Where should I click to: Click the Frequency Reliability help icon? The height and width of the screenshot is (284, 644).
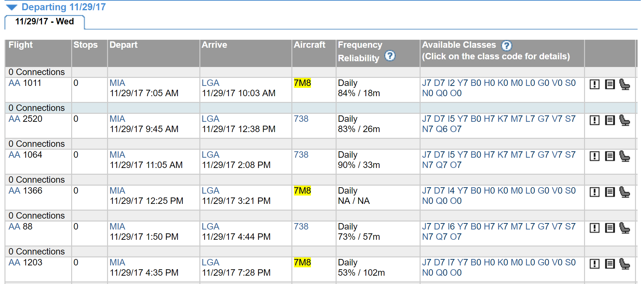[x=390, y=56]
